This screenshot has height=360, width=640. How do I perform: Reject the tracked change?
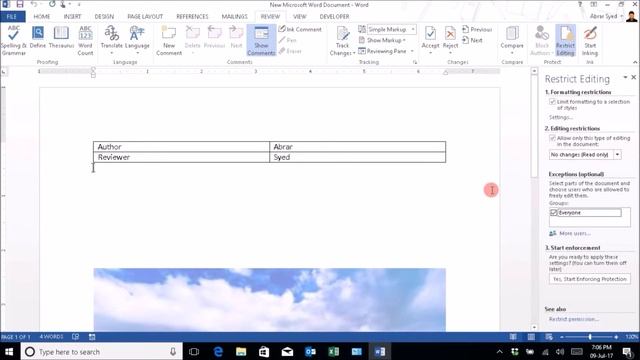450,37
